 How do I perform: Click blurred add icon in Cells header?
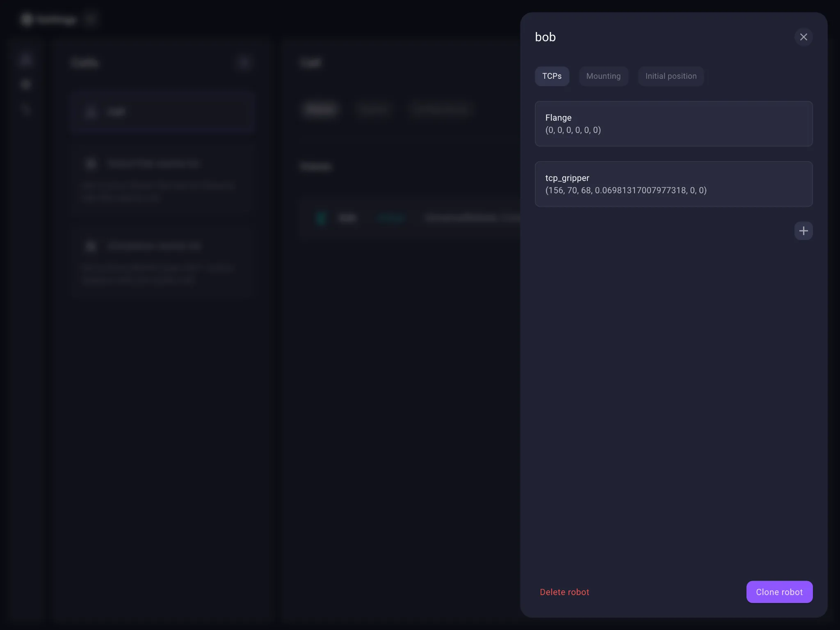[x=244, y=63]
